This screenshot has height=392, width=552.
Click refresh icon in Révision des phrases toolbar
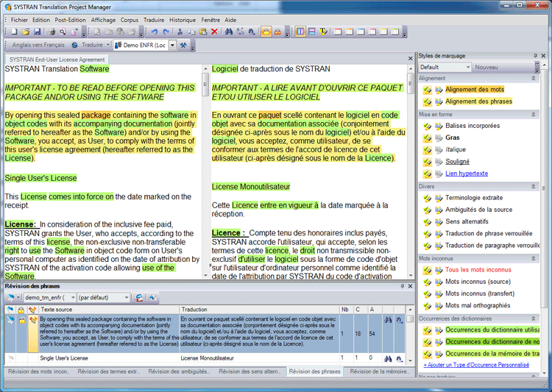tap(139, 298)
